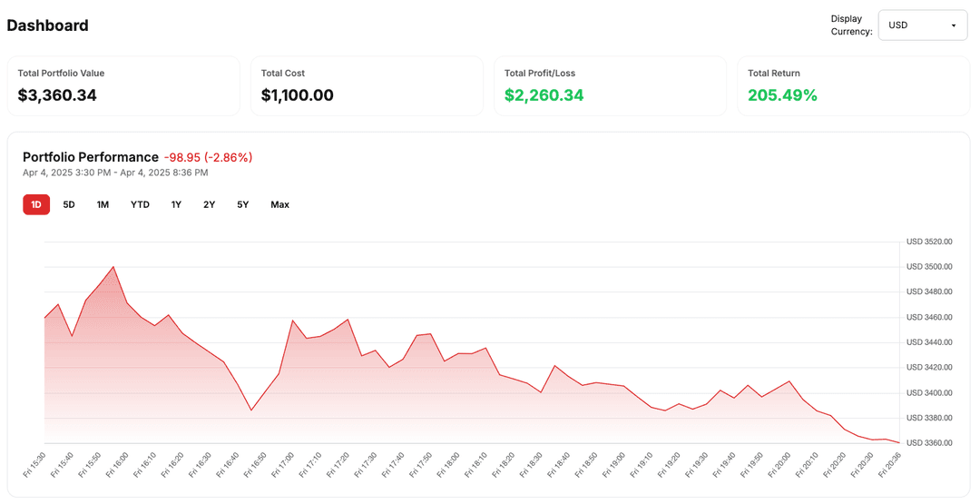This screenshot has height=504, width=980.
Task: Choose the 1Y time range
Action: tap(176, 204)
